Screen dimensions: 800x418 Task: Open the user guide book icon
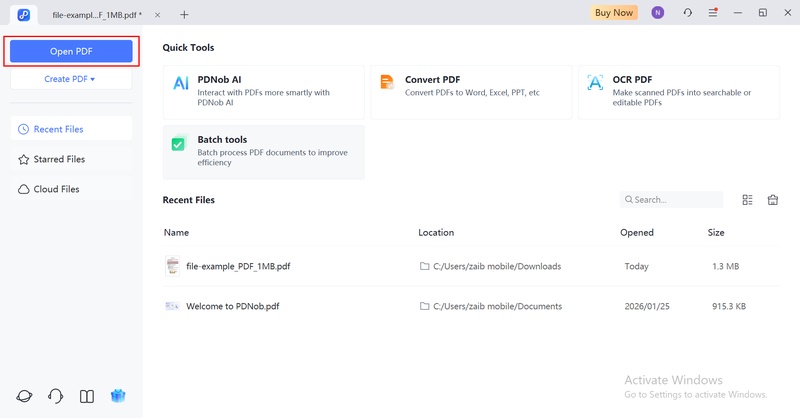coord(87,396)
